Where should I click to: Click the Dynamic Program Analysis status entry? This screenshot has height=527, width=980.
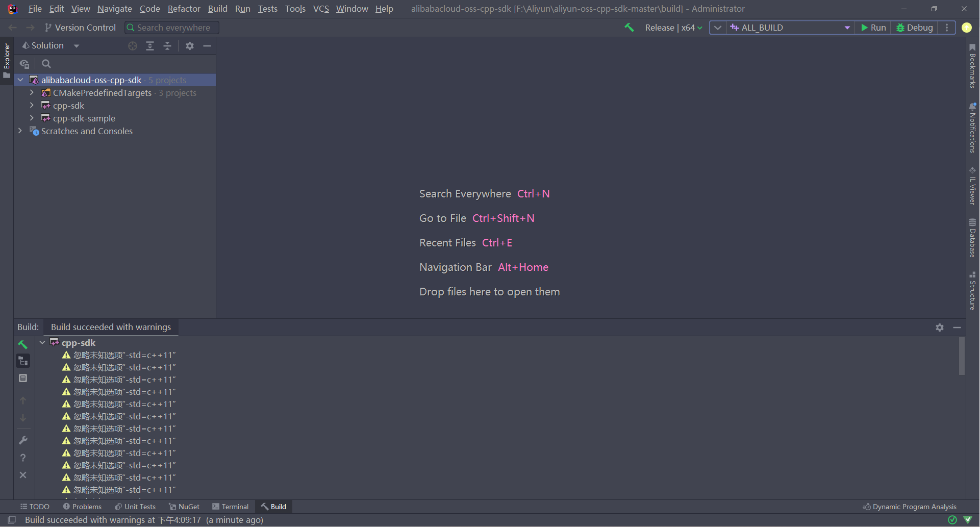pos(910,506)
